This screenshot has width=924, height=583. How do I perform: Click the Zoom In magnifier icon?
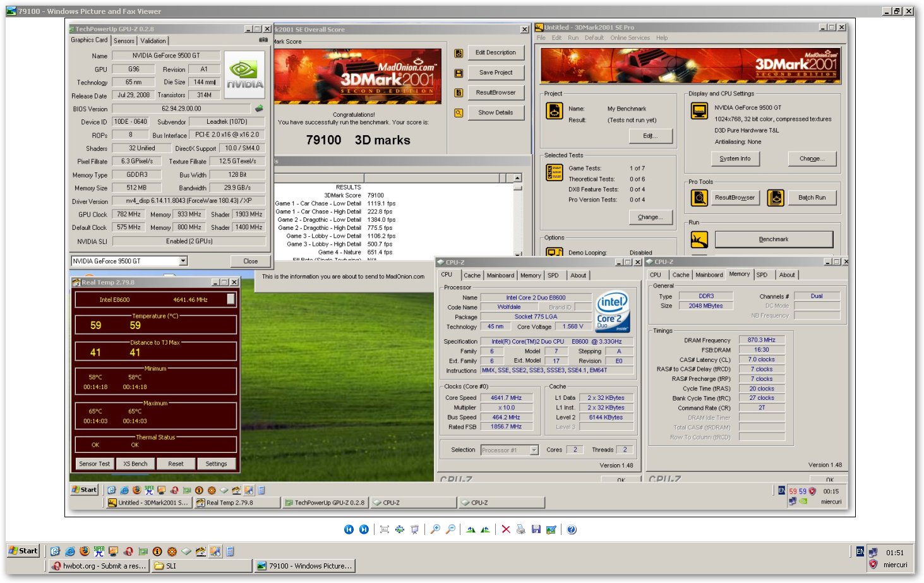[x=435, y=529]
